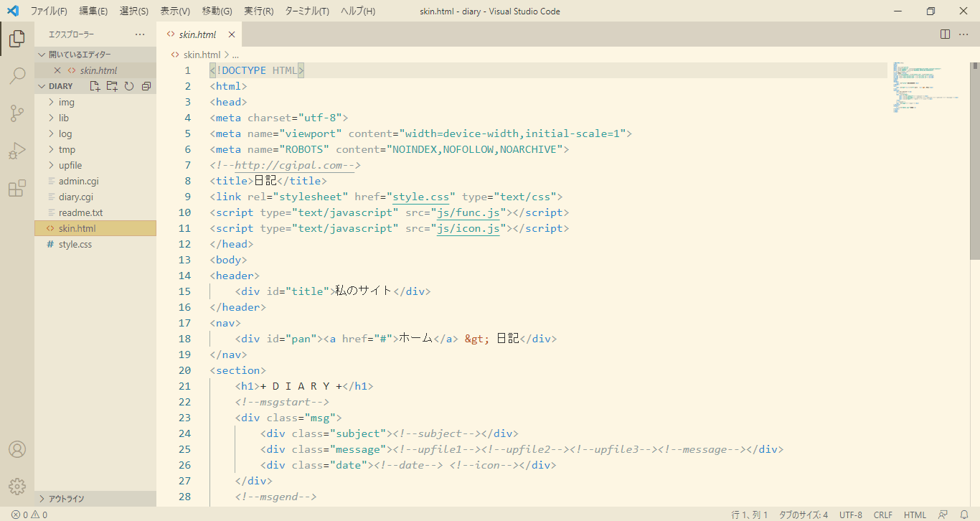This screenshot has height=521, width=980.
Task: Click the New Folder icon in DIARY header
Action: 112,86
